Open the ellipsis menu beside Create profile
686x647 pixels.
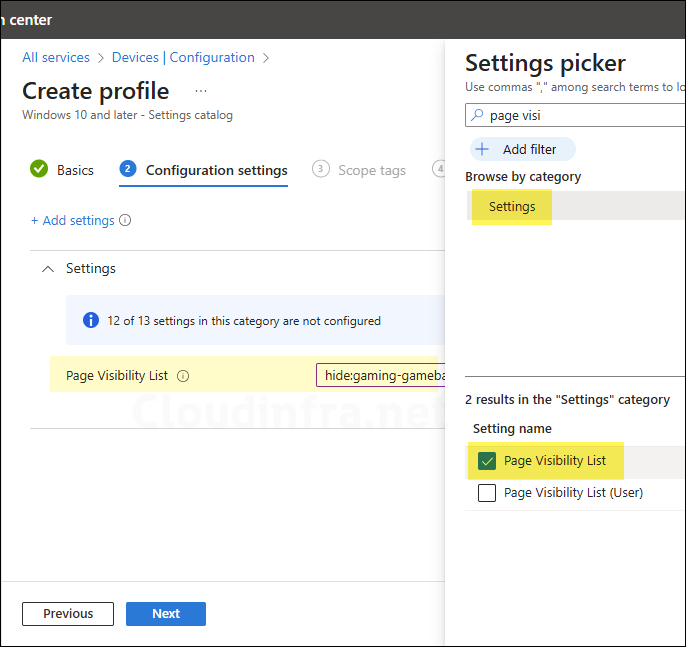201,91
